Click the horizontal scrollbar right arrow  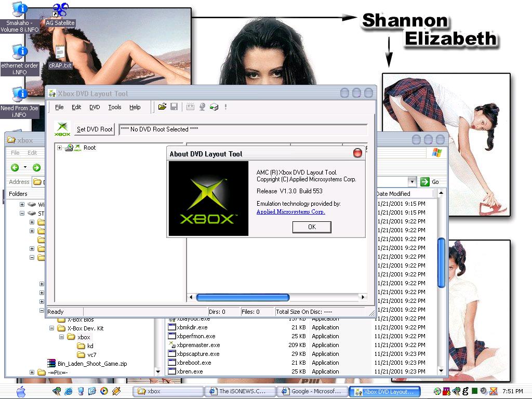[363, 297]
